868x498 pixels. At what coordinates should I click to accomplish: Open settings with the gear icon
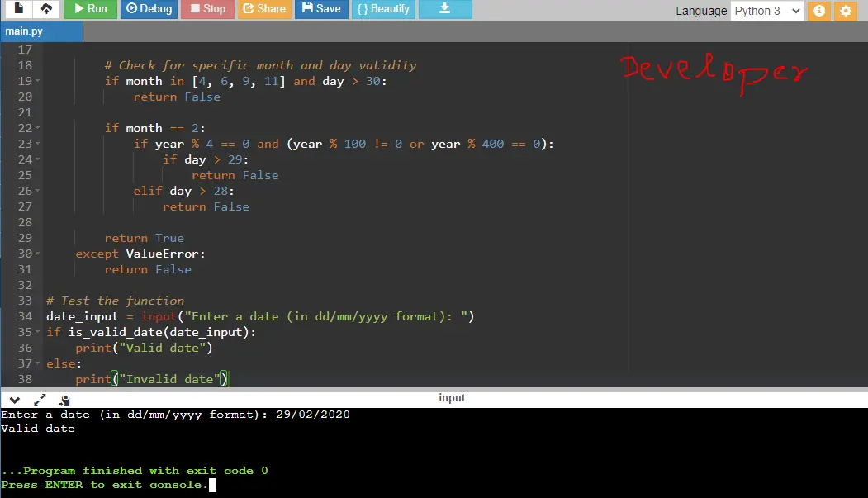846,11
